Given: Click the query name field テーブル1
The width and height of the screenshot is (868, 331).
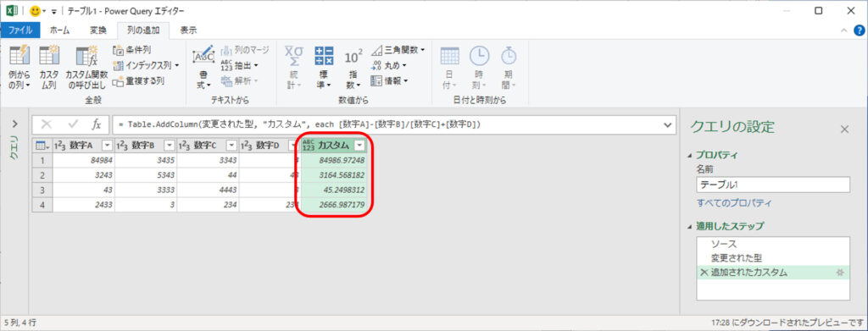Looking at the screenshot, I should [773, 185].
